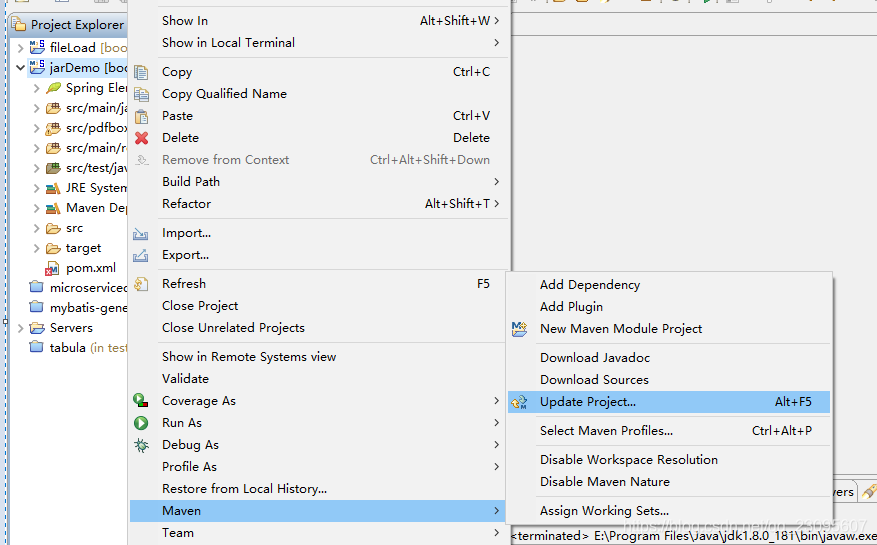
Task: Click the terminated javaw.exe console text
Action: click(694, 536)
